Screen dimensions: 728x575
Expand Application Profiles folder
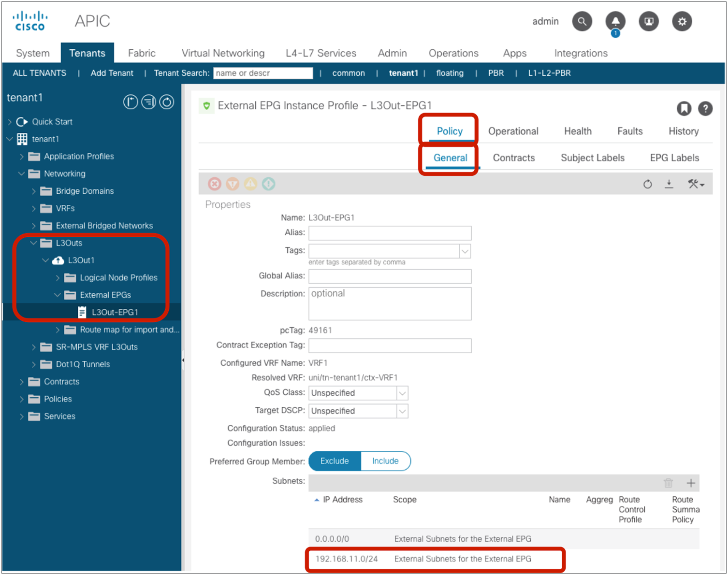pos(21,157)
